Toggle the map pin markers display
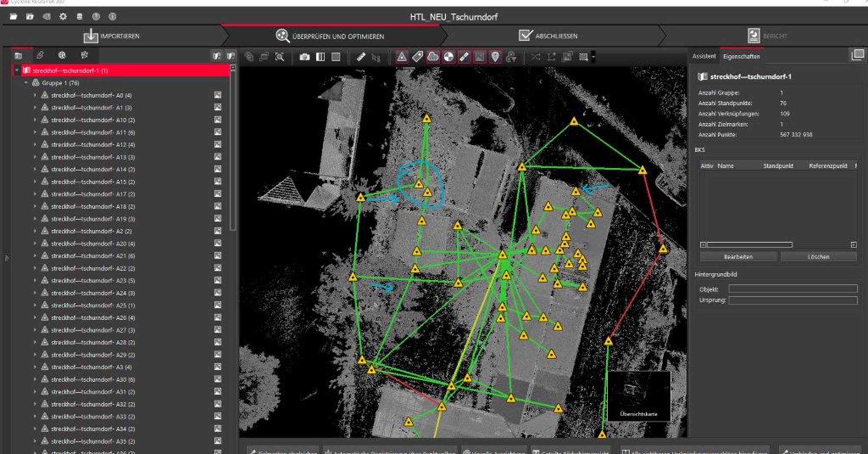Image resolution: width=868 pixels, height=454 pixels. click(x=495, y=57)
